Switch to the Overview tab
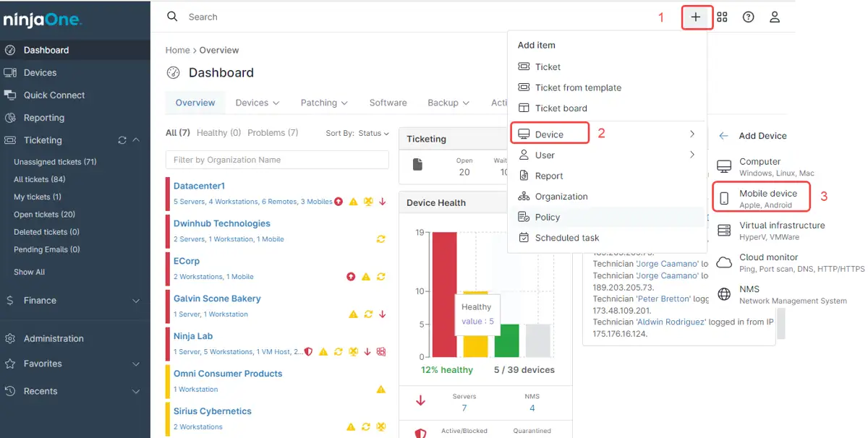This screenshot has height=438, width=868. 195,103
